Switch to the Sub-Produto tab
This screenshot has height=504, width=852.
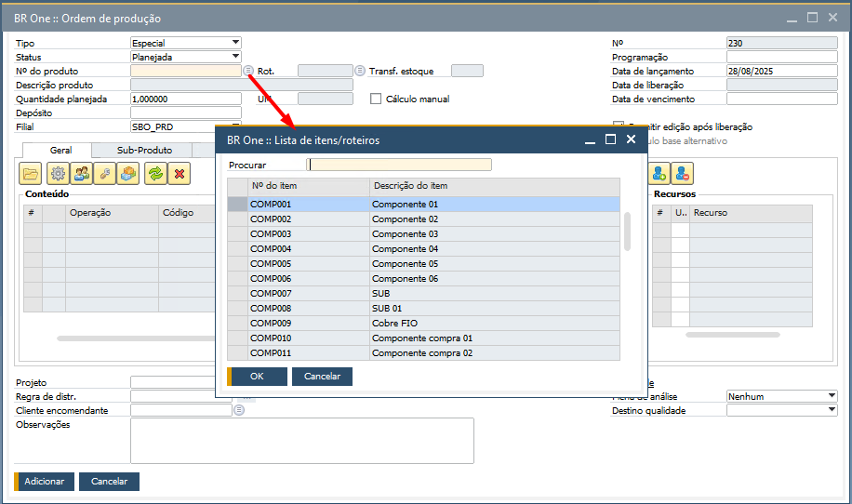144,151
